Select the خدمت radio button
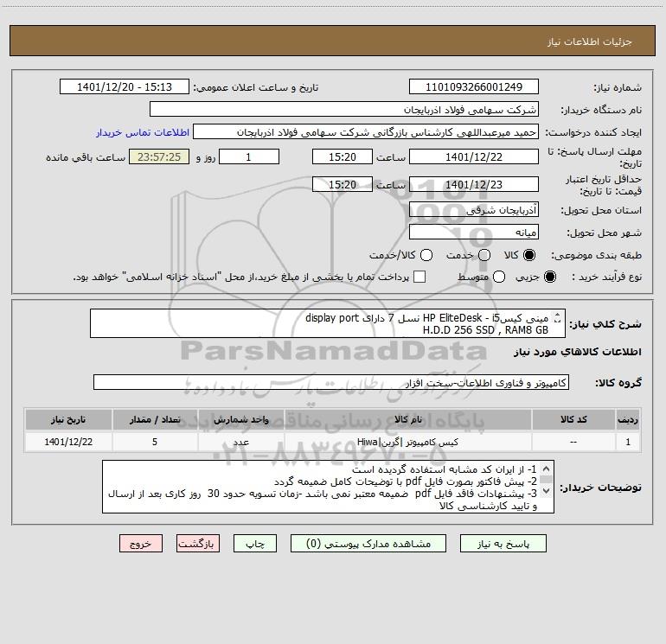The height and width of the screenshot is (644, 666). pos(484,255)
